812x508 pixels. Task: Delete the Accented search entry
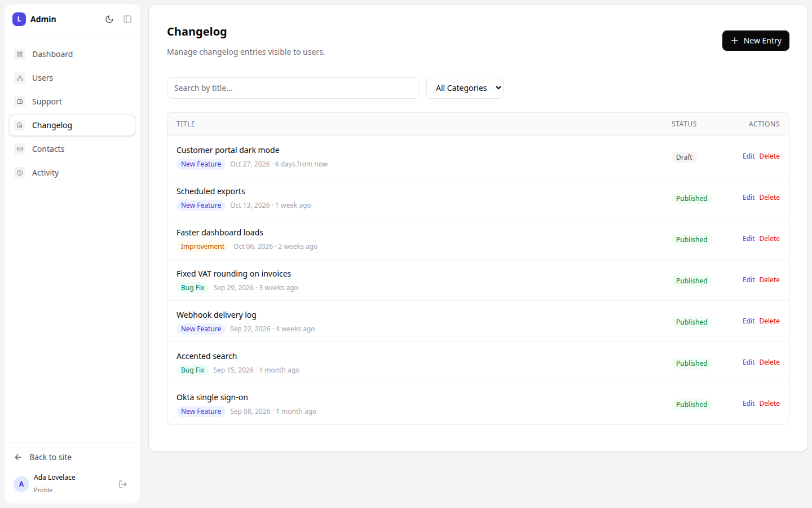coord(769,362)
